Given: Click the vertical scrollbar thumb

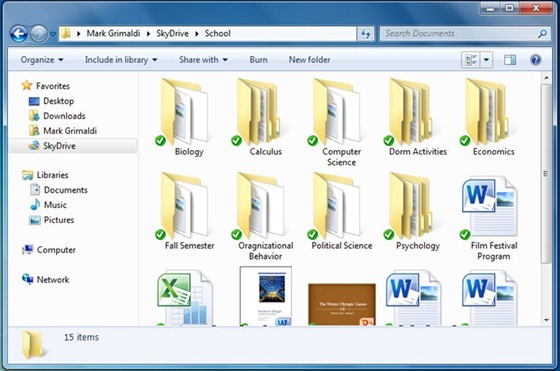Looking at the screenshot, I should pos(546,174).
